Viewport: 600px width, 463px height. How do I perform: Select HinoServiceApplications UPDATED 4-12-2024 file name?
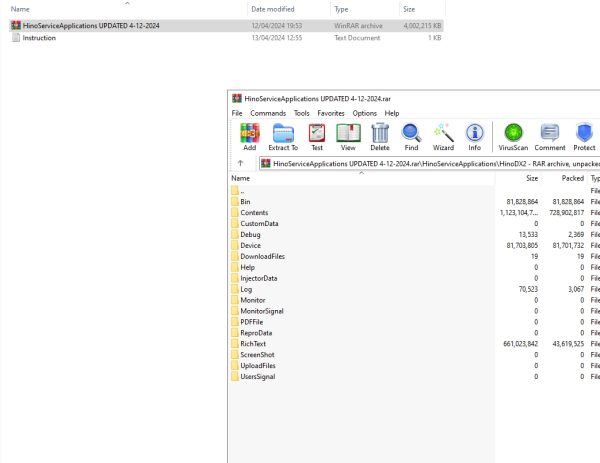tap(91, 26)
